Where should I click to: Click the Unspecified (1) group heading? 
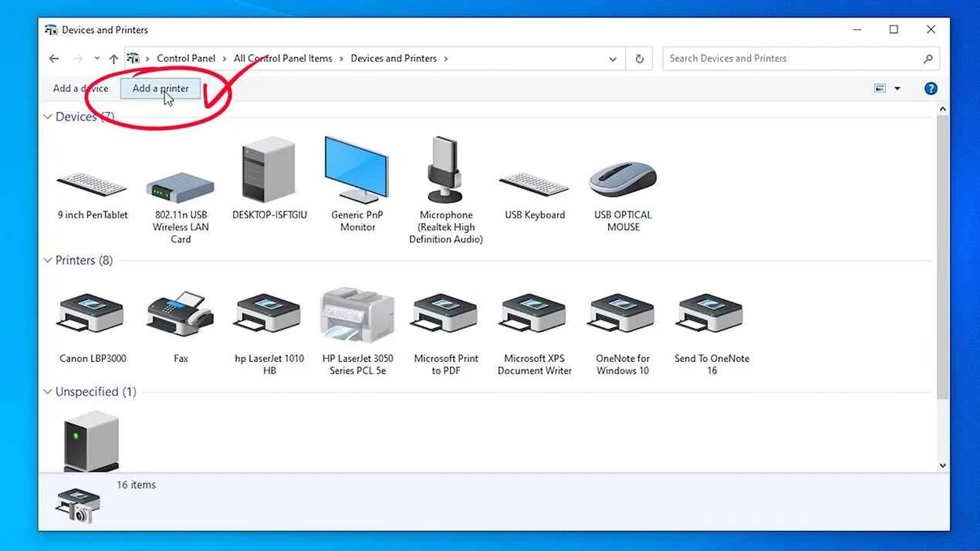[x=96, y=392]
